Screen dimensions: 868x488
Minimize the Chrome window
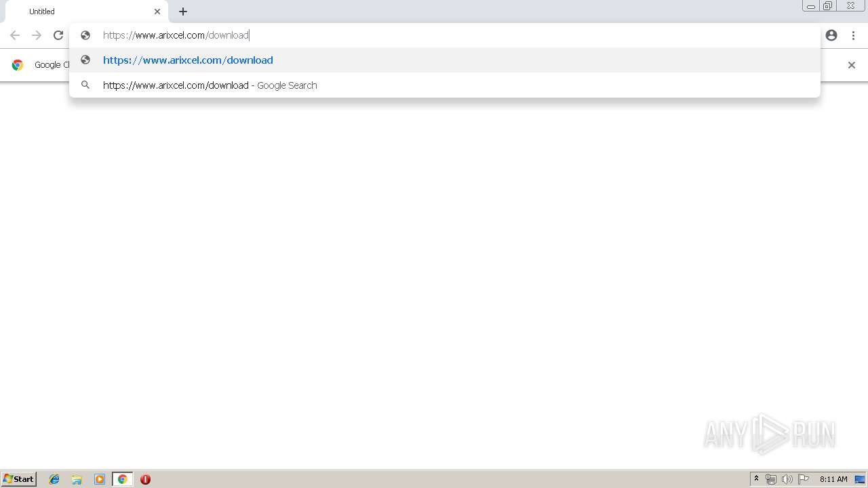tap(811, 6)
